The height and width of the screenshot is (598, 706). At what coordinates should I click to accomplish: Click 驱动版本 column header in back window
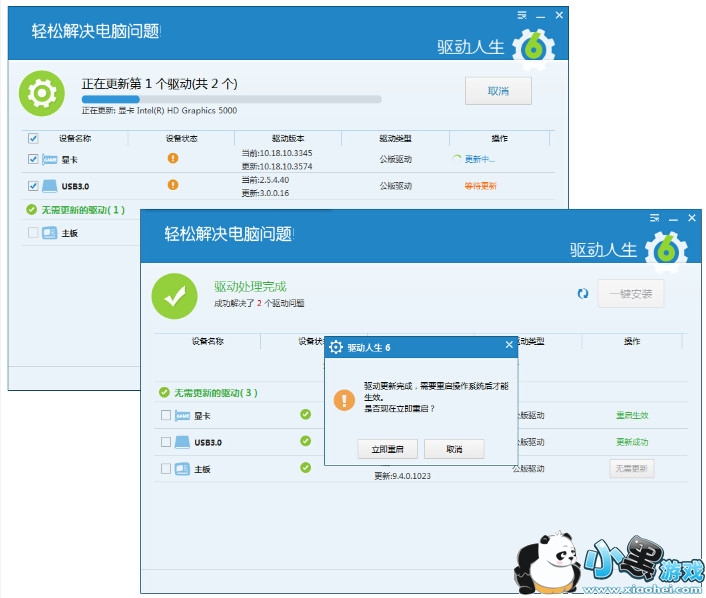(x=288, y=138)
